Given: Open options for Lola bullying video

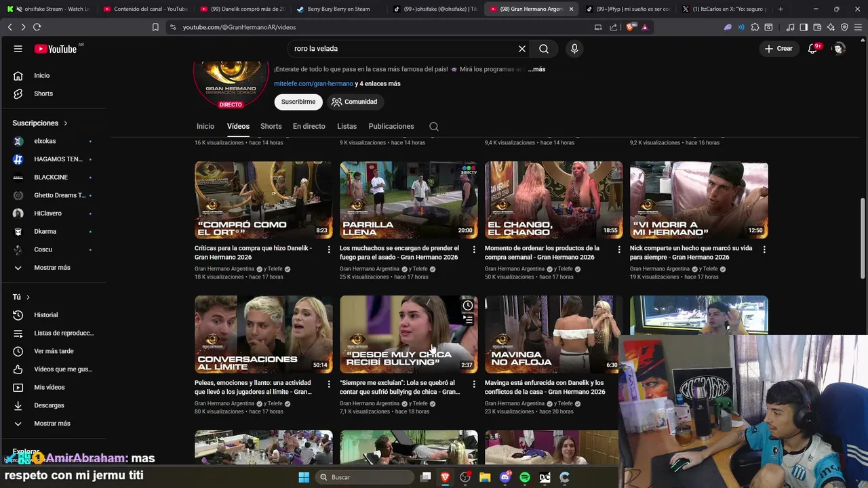Looking at the screenshot, I should coord(474,384).
